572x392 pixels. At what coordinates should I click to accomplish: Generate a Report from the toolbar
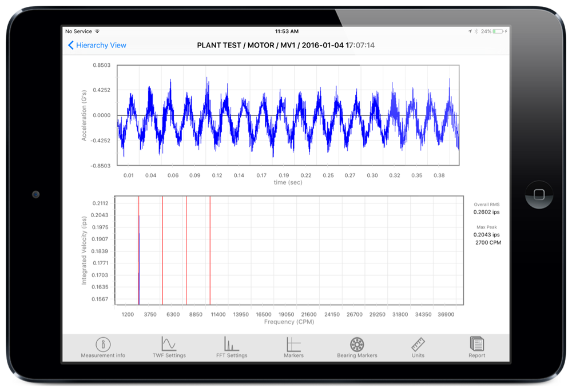coord(476,346)
